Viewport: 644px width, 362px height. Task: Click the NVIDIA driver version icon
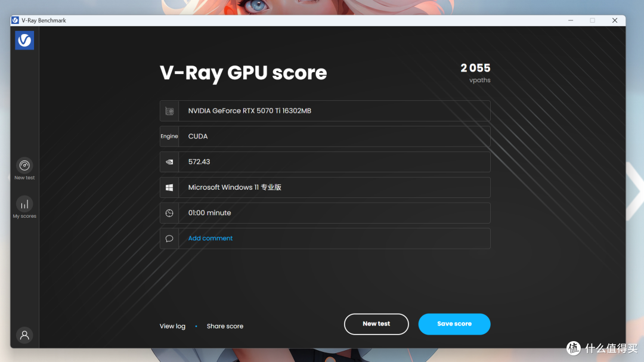[169, 162]
